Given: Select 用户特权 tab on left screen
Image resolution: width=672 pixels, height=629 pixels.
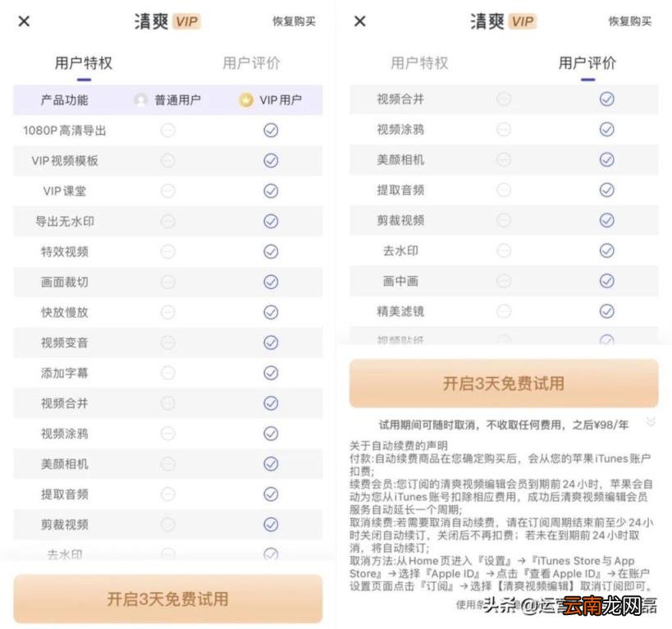Looking at the screenshot, I should click(84, 63).
